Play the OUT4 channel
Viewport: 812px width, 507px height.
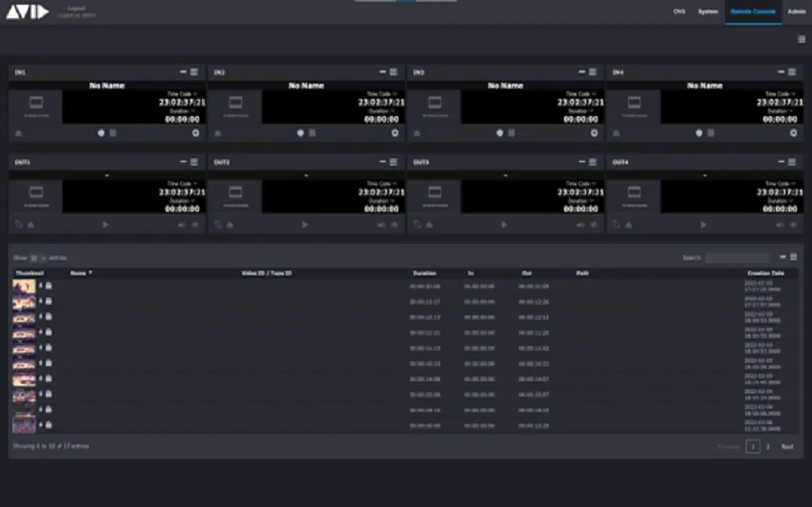pyautogui.click(x=703, y=225)
